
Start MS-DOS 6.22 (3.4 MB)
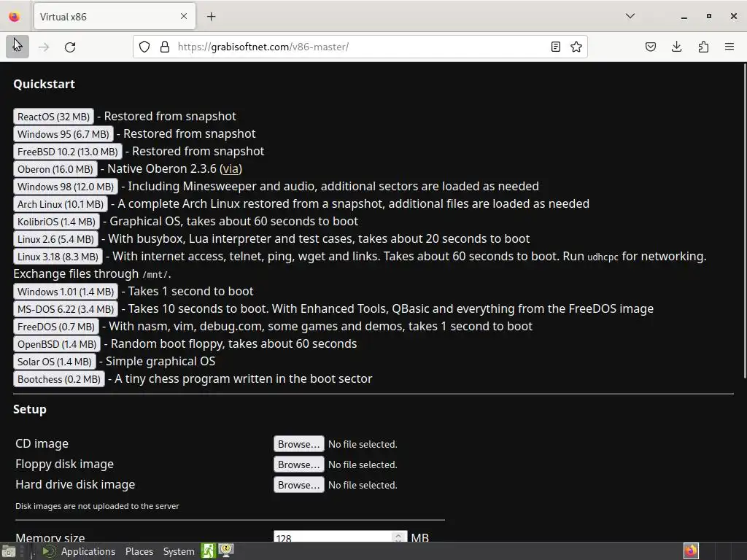coord(65,309)
